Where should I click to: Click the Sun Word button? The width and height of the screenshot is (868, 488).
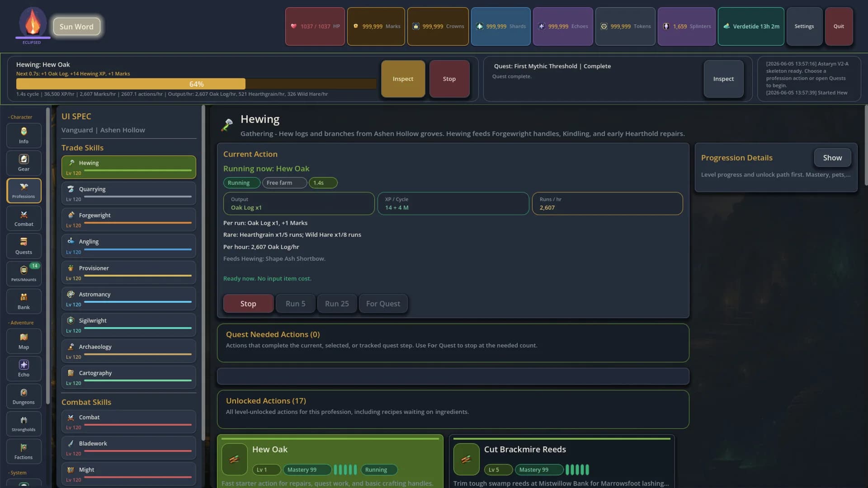click(x=76, y=27)
